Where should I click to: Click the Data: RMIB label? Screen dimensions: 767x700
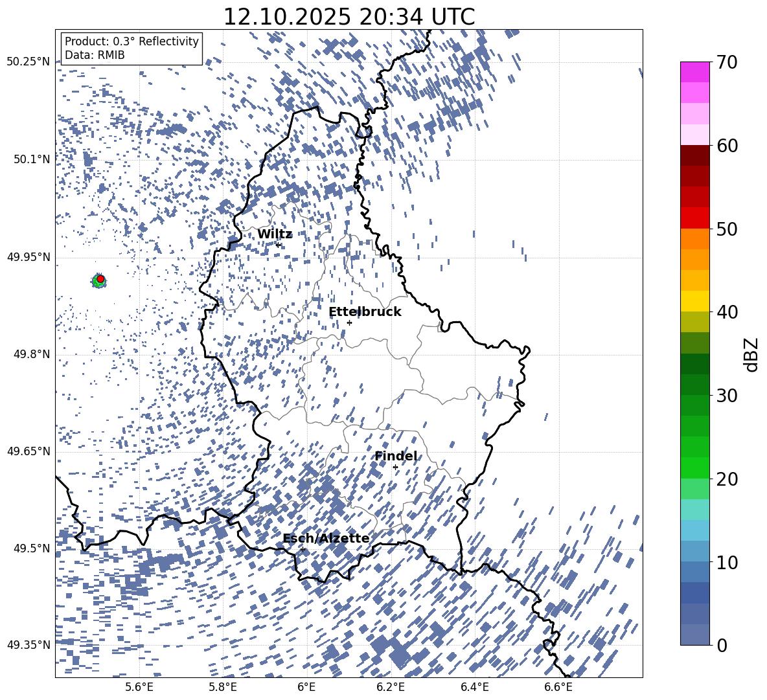pyautogui.click(x=95, y=55)
